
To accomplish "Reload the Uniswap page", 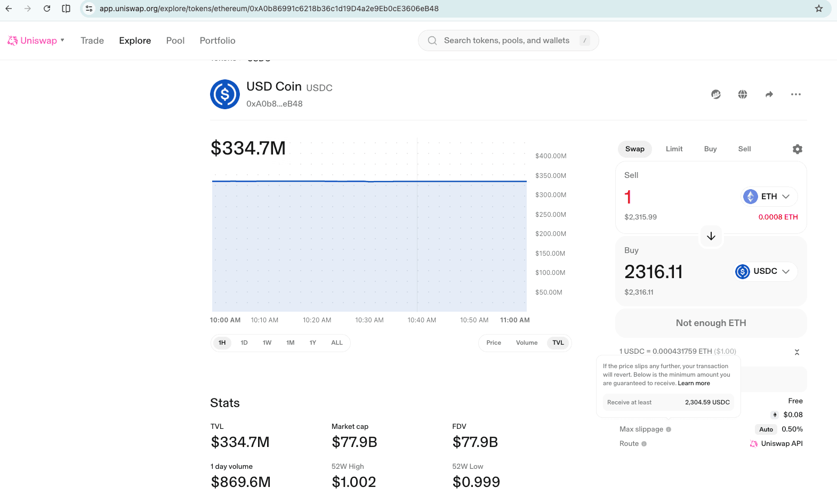I will 47,9.
